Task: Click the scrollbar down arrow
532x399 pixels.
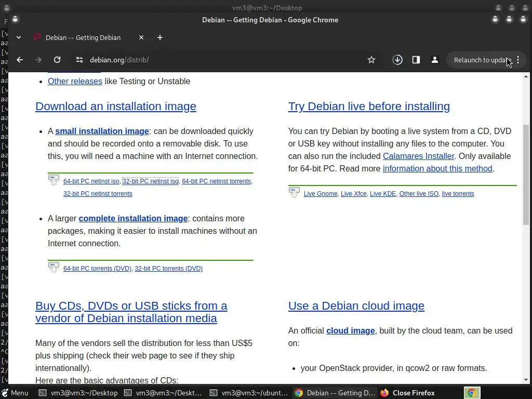Action: coord(526,380)
